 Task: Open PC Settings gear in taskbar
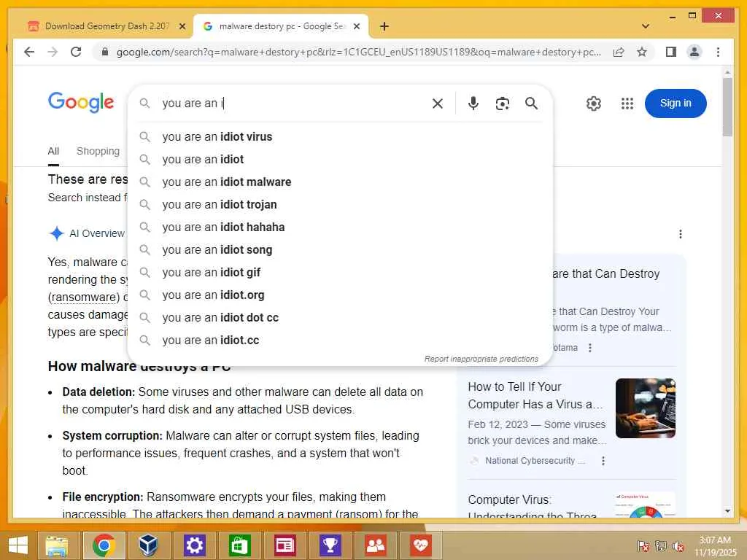(x=194, y=545)
